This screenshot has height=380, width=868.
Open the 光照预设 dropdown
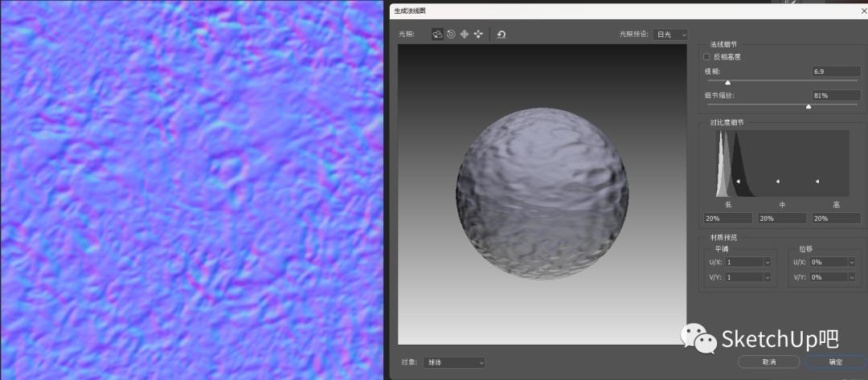click(670, 35)
